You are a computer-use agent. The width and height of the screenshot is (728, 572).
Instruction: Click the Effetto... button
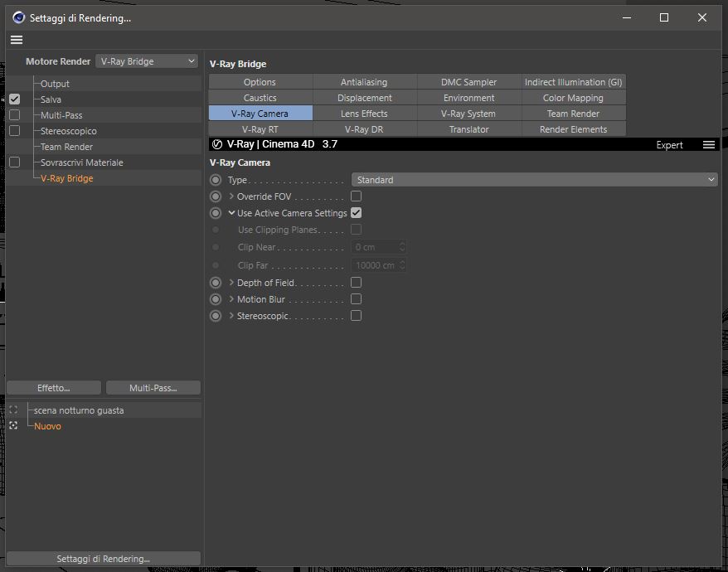(54, 388)
